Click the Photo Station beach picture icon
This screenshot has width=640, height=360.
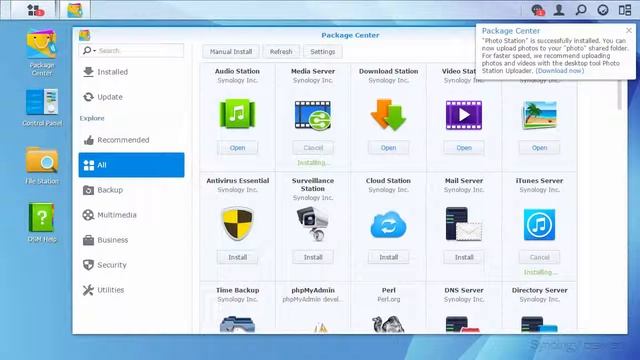coord(539,115)
